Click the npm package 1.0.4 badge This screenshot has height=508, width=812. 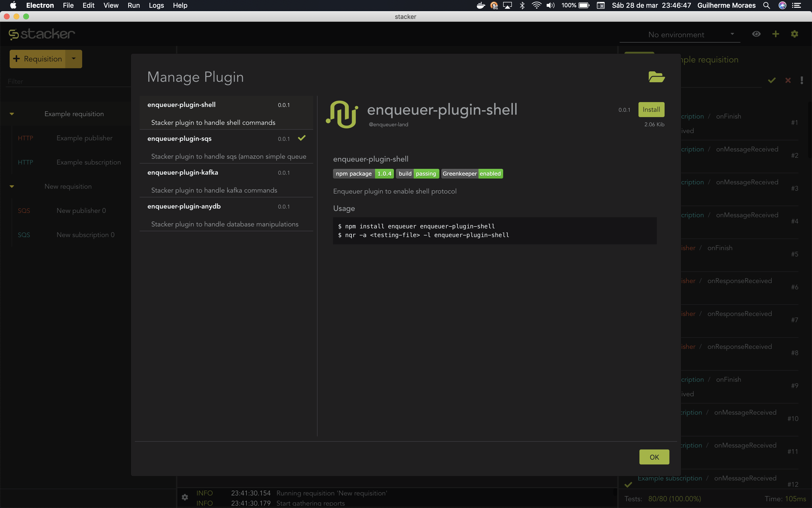[x=363, y=174]
